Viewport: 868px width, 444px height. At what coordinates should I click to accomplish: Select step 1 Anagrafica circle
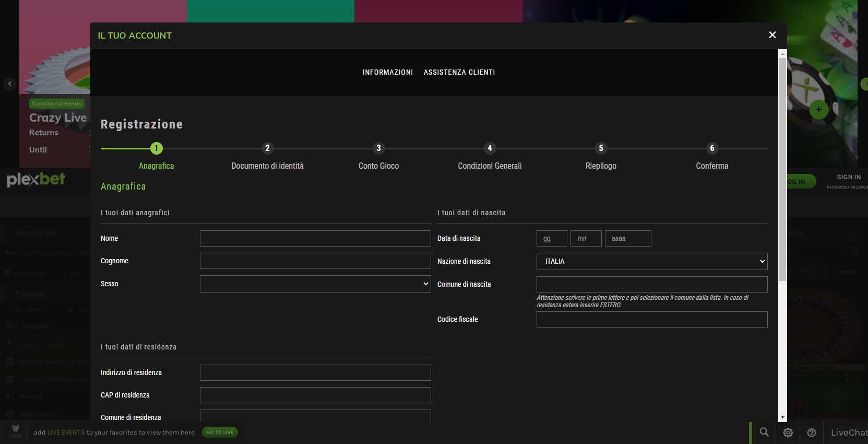(156, 148)
